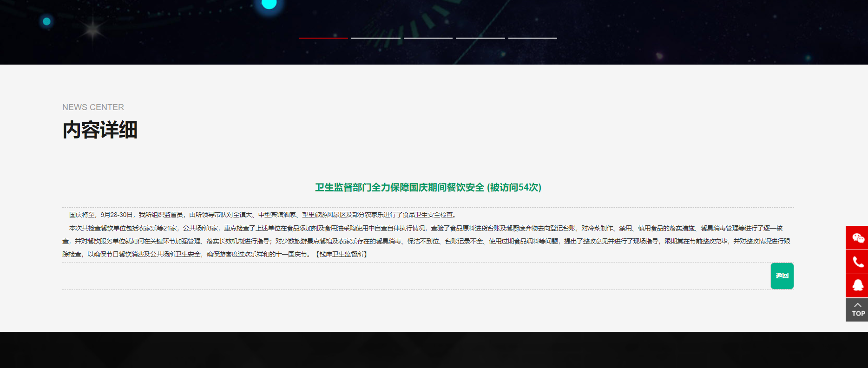Screen dimensions: 868x368
Task: Click the red phone contact icon
Action: (857, 262)
